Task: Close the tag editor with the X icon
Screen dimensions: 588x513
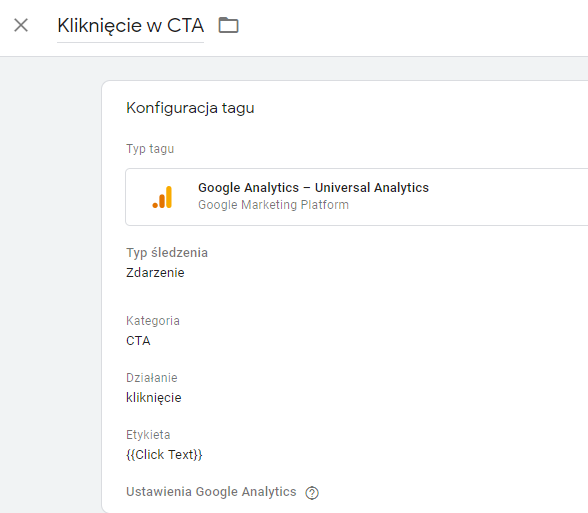Action: [x=21, y=26]
